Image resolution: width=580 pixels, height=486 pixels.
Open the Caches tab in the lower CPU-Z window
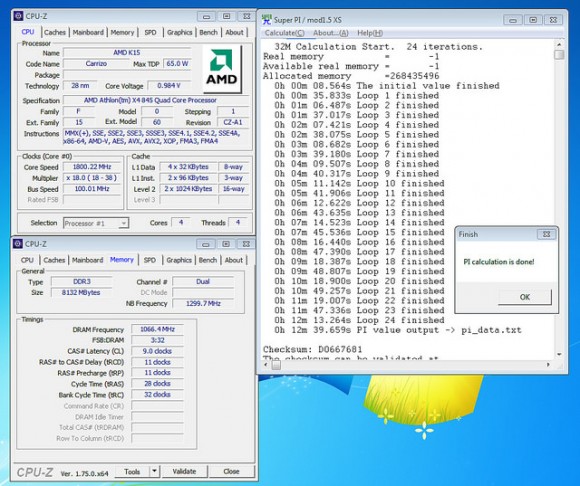pyautogui.click(x=54, y=260)
